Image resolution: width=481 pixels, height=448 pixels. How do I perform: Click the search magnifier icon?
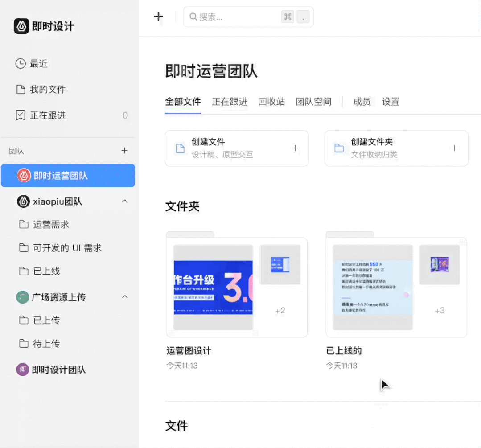193,16
